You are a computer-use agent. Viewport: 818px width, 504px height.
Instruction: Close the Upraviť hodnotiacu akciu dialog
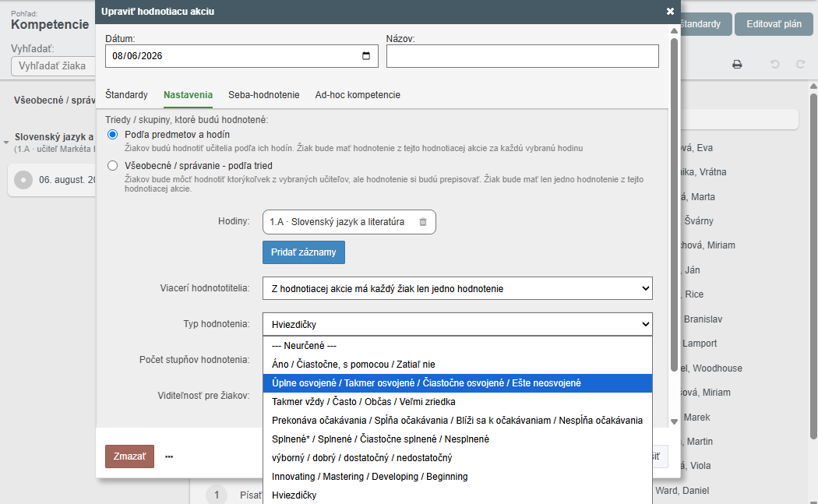(x=670, y=11)
